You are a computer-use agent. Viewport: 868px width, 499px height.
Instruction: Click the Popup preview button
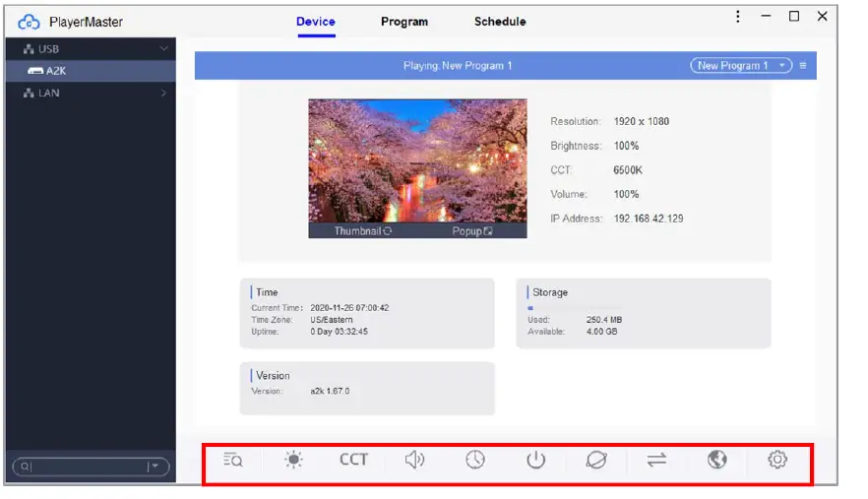[471, 231]
